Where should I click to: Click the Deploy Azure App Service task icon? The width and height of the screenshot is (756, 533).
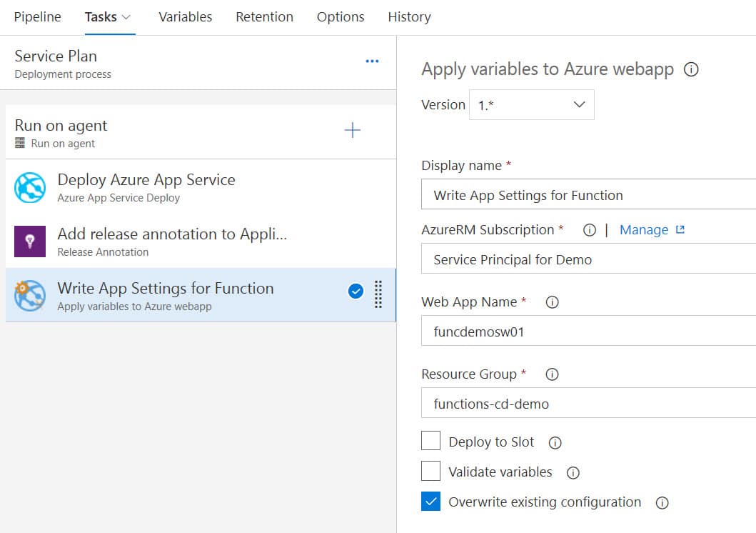30,188
